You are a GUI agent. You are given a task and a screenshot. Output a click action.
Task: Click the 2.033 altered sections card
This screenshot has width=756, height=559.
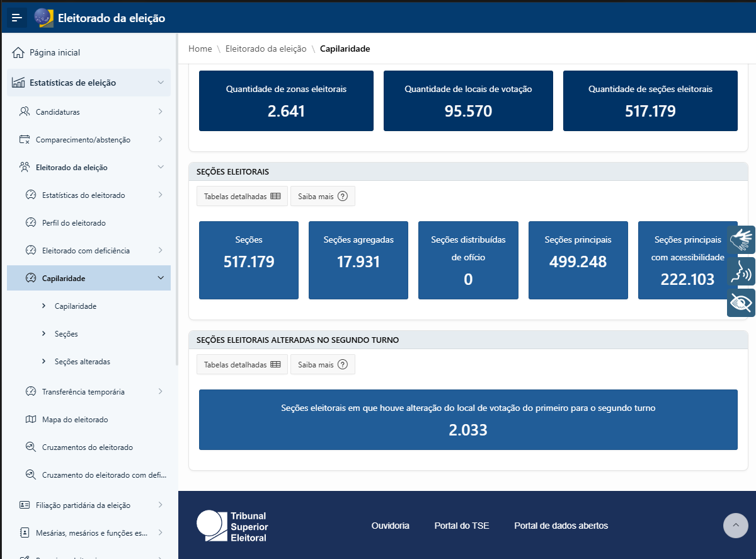click(468, 420)
